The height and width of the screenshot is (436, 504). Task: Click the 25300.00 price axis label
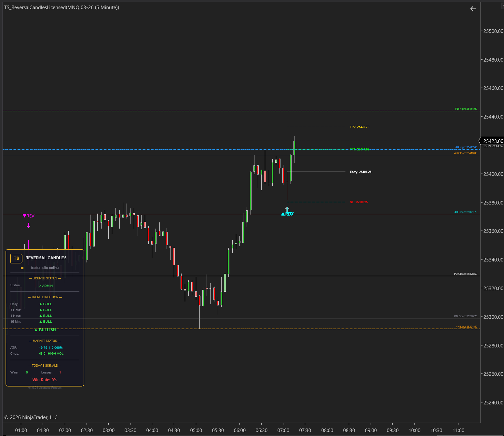tap(493, 317)
